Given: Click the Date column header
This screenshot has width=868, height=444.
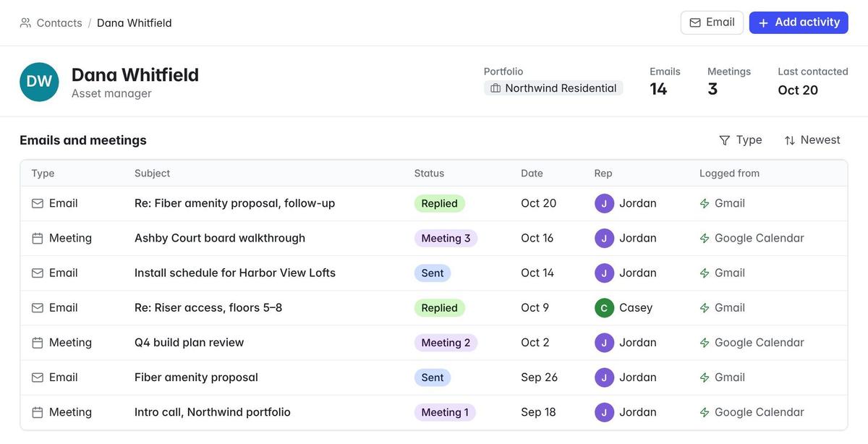Looking at the screenshot, I should [x=532, y=174].
